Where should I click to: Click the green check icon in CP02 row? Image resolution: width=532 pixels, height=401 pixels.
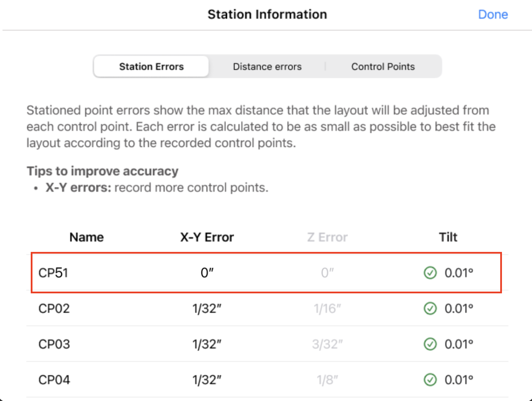430,308
